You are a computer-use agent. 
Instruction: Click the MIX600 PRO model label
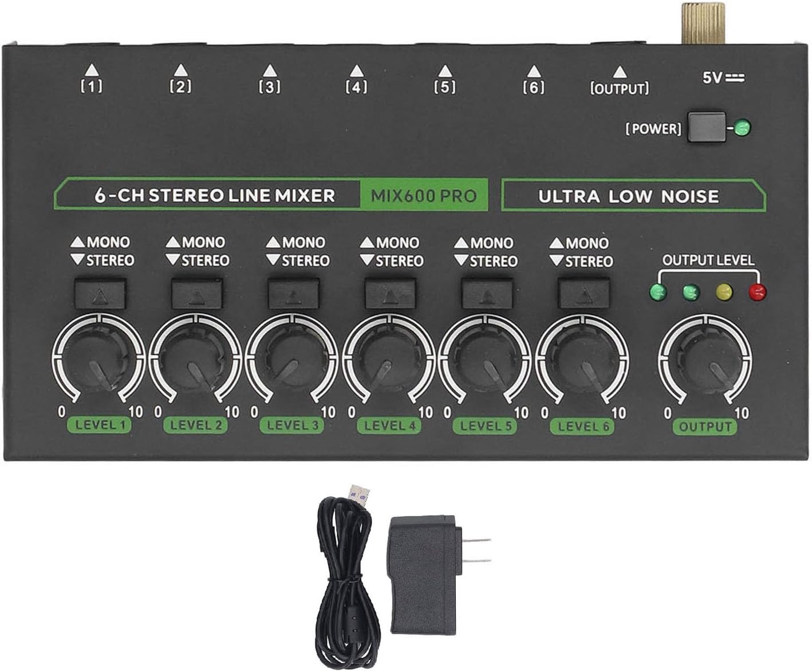pos(424,196)
